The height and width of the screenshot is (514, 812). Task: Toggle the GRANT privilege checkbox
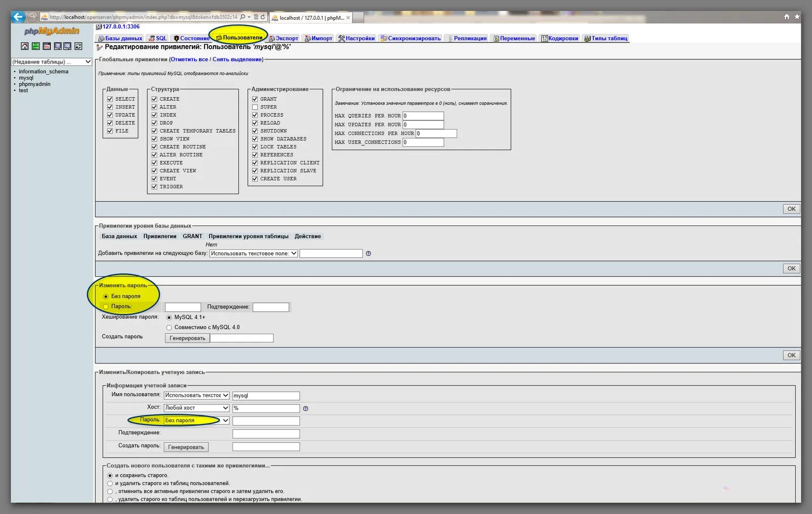(x=255, y=99)
